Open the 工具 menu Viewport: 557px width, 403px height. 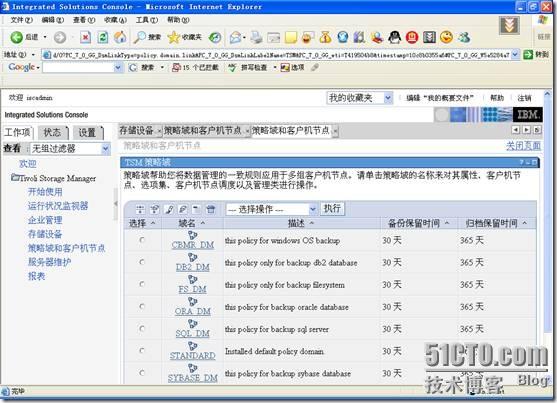pyautogui.click(x=147, y=20)
